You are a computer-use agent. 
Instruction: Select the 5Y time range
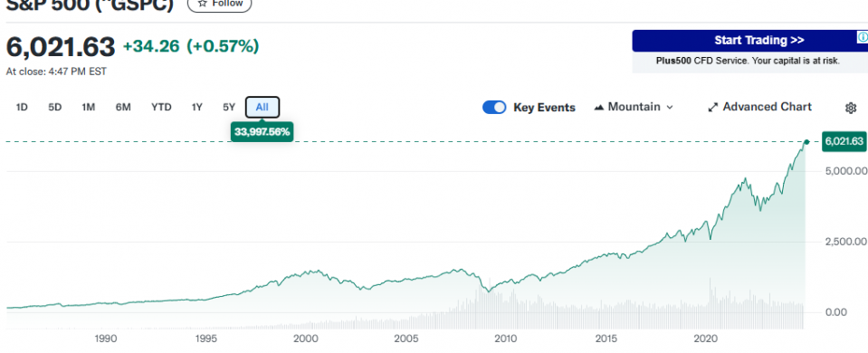pos(229,108)
